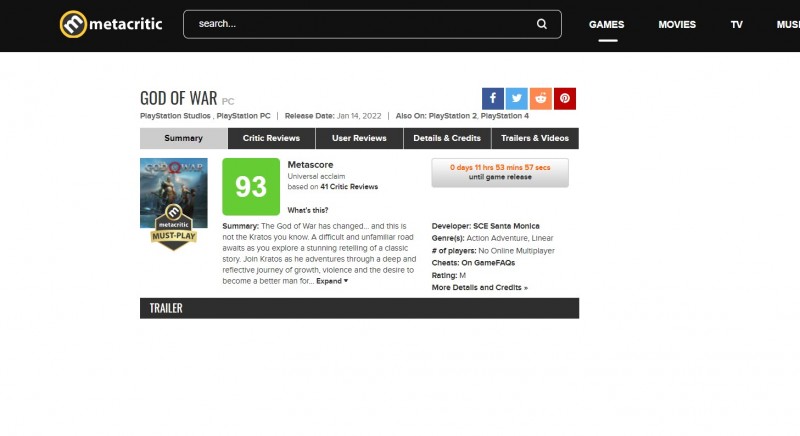Image resolution: width=800 pixels, height=436 pixels.
Task: Share on Twitter icon
Action: (517, 98)
